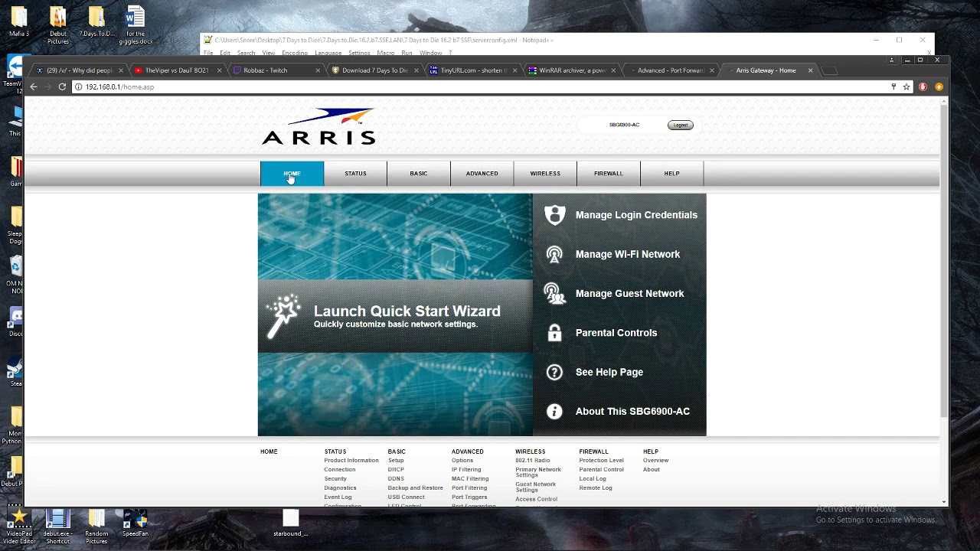The width and height of the screenshot is (980, 551).
Task: Click Manage Guest Network link
Action: (x=630, y=294)
